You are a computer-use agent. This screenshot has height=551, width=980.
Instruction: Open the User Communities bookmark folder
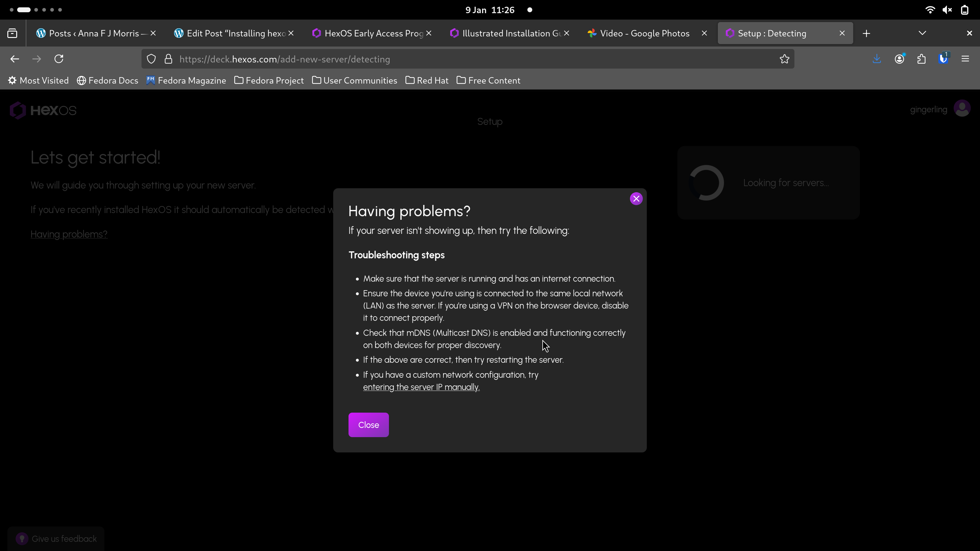[x=355, y=81]
